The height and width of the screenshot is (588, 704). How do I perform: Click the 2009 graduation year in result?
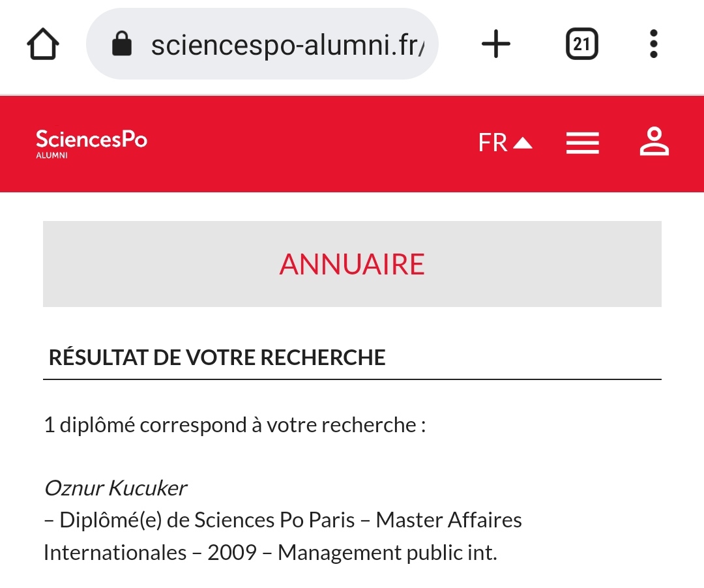click(232, 553)
